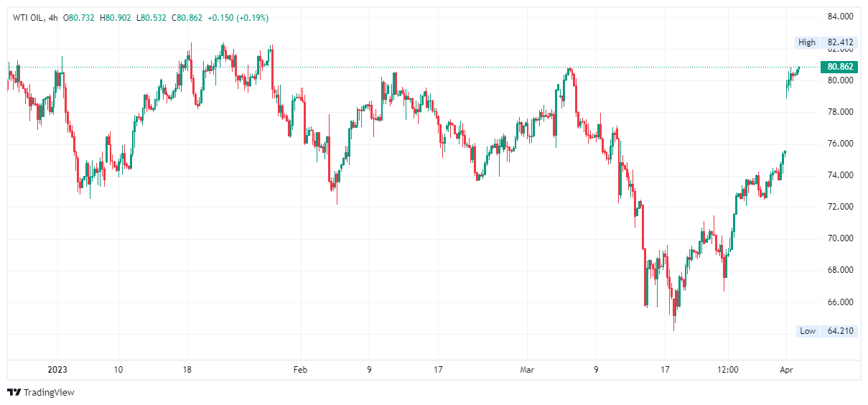Click the High price label

tap(807, 42)
